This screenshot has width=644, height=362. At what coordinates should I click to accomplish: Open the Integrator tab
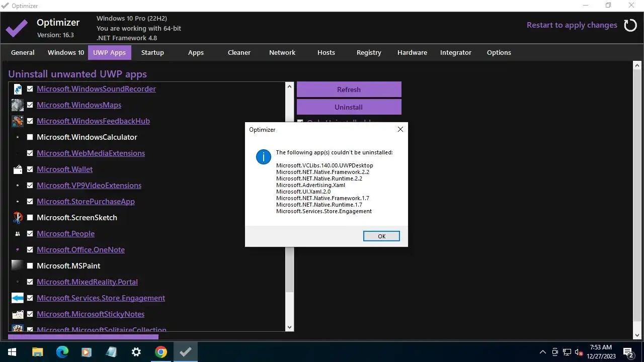point(456,52)
